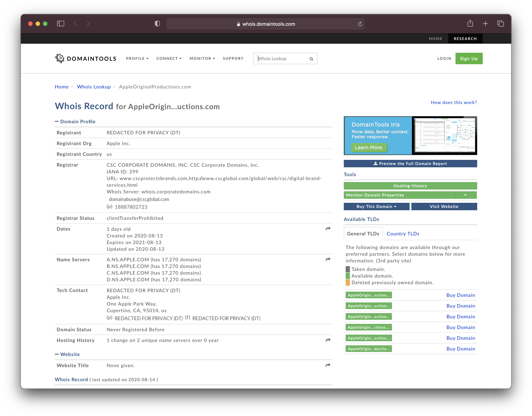Click the green Sign Up button

point(469,58)
